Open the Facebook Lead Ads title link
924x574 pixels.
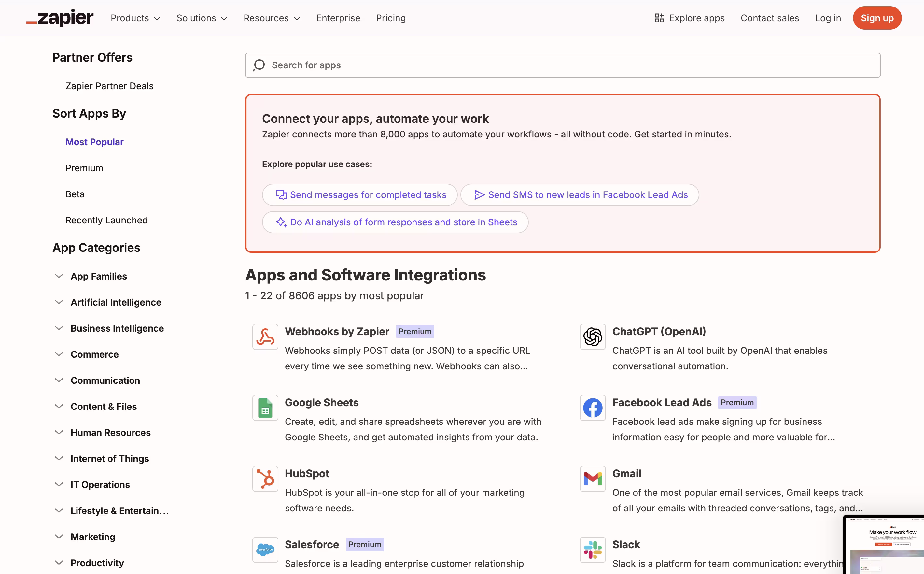(x=662, y=402)
